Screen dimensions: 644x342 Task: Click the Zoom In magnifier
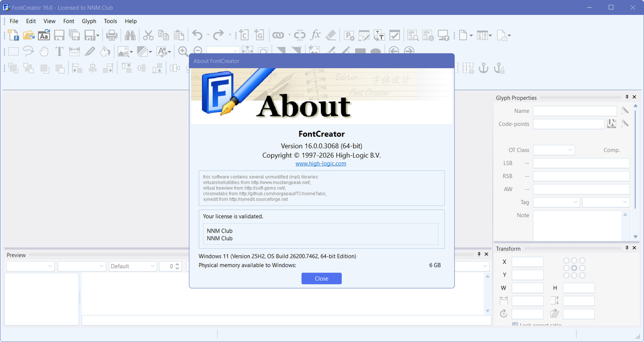[x=183, y=51]
